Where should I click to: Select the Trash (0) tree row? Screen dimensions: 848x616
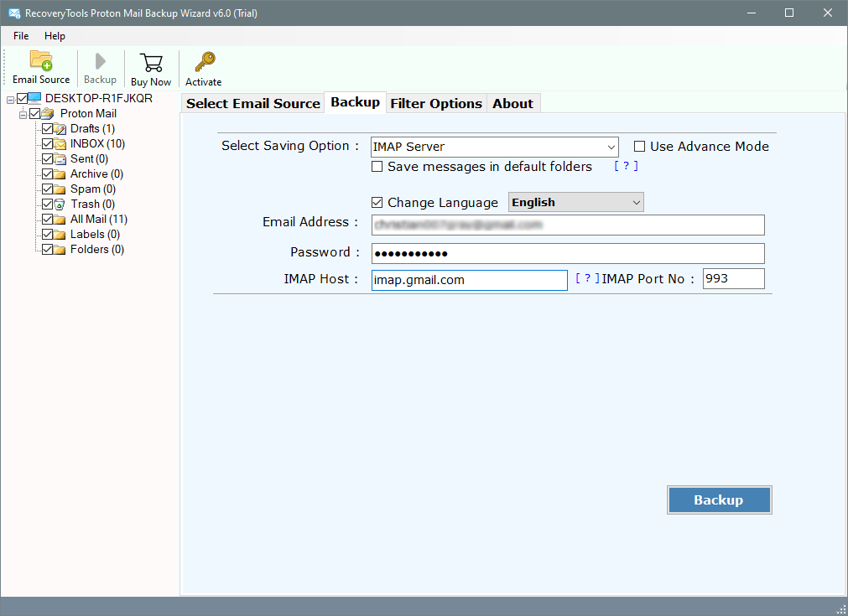pyautogui.click(x=93, y=204)
